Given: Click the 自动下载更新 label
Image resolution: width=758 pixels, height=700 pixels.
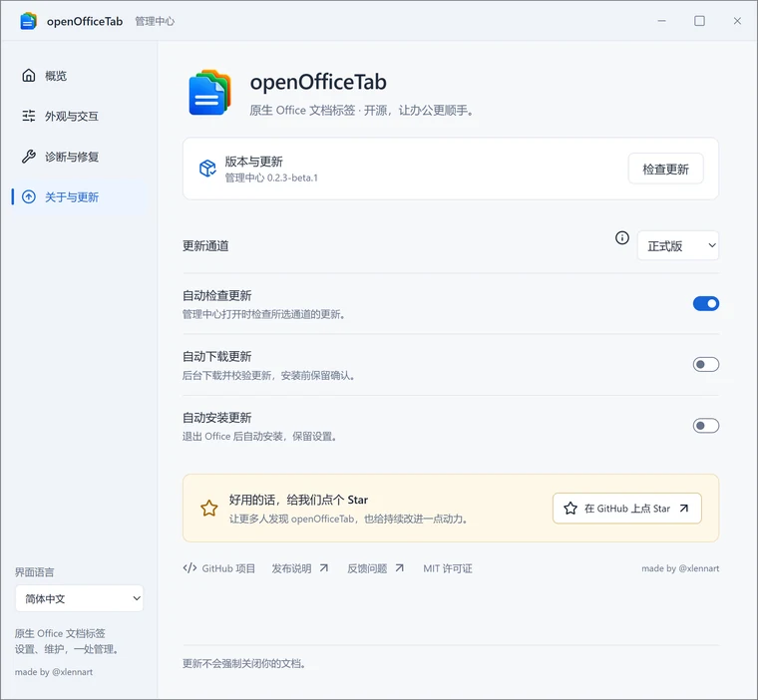Looking at the screenshot, I should [x=217, y=356].
